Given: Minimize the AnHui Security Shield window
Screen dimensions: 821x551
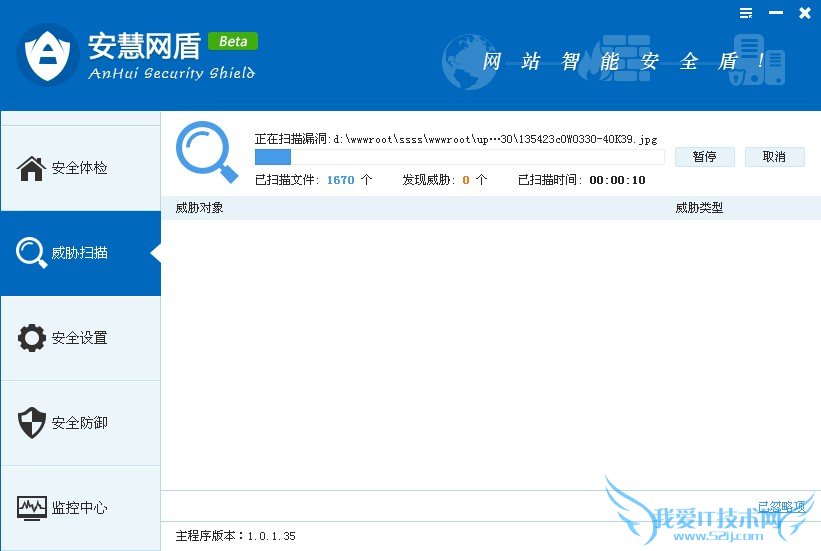Looking at the screenshot, I should coord(775,13).
